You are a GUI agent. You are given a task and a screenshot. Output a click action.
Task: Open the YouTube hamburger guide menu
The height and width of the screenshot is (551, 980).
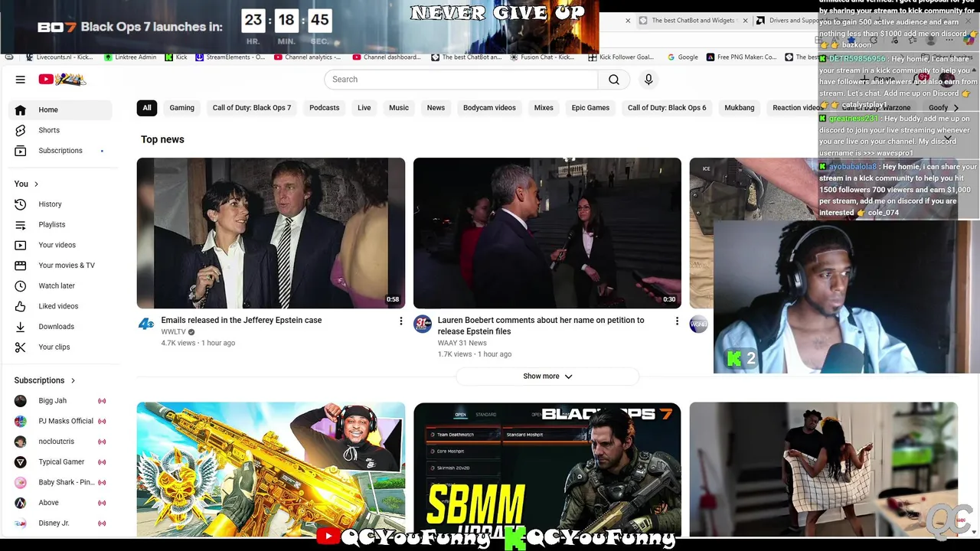(x=21, y=80)
